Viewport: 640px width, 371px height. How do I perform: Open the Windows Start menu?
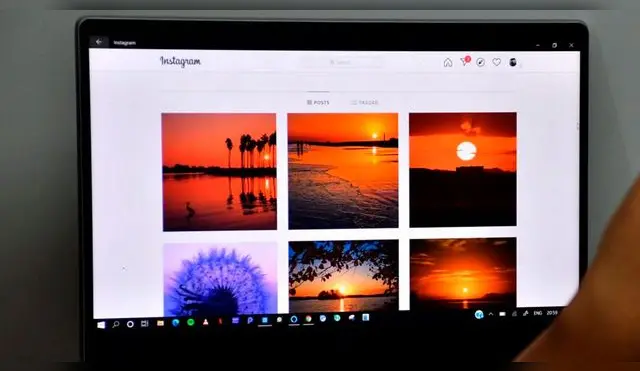point(101,325)
